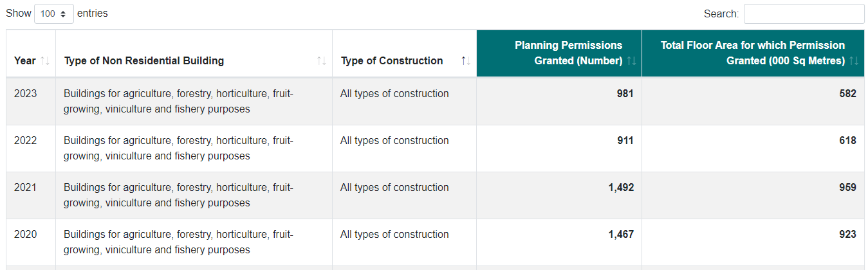Sort by Type of Non Residential Building header
Screen dimensions: 868x270
tap(144, 60)
